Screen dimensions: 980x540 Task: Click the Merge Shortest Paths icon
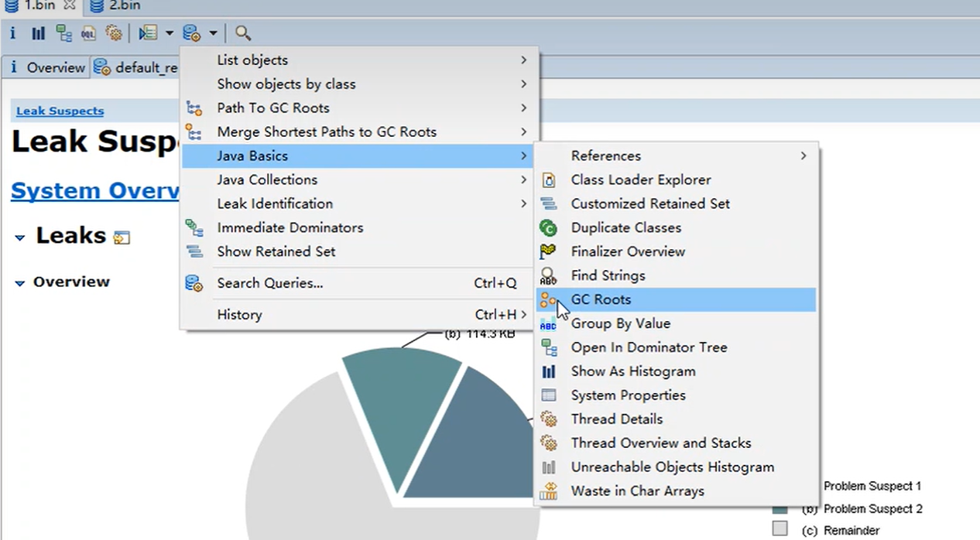pos(194,132)
